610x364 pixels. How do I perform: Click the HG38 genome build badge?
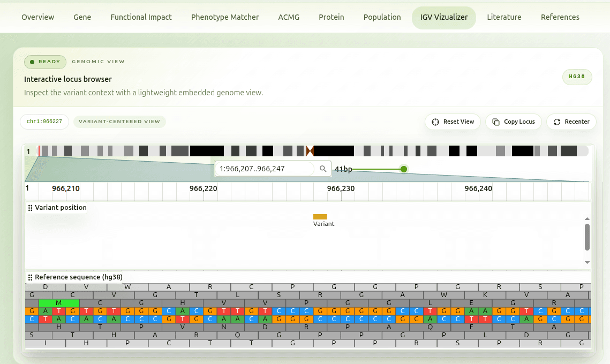click(x=577, y=77)
